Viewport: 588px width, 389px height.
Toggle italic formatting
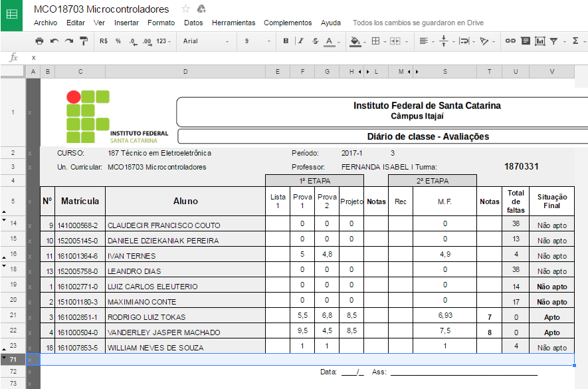point(300,41)
